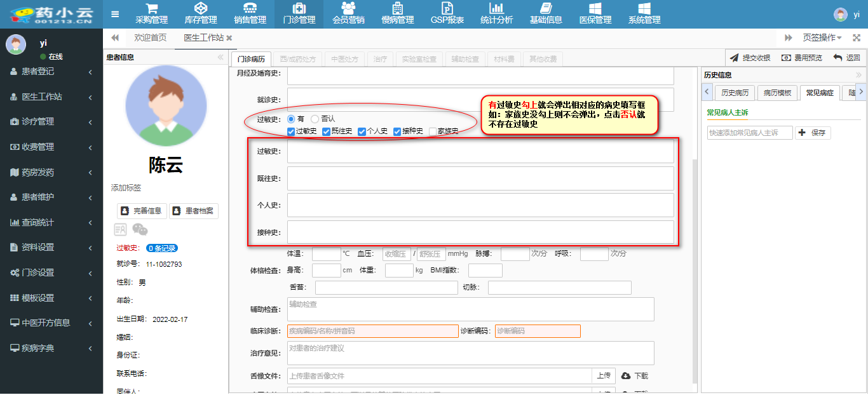This screenshot has width=868, height=395.
Task: Switch to 常见病症 tab
Action: pos(820,93)
